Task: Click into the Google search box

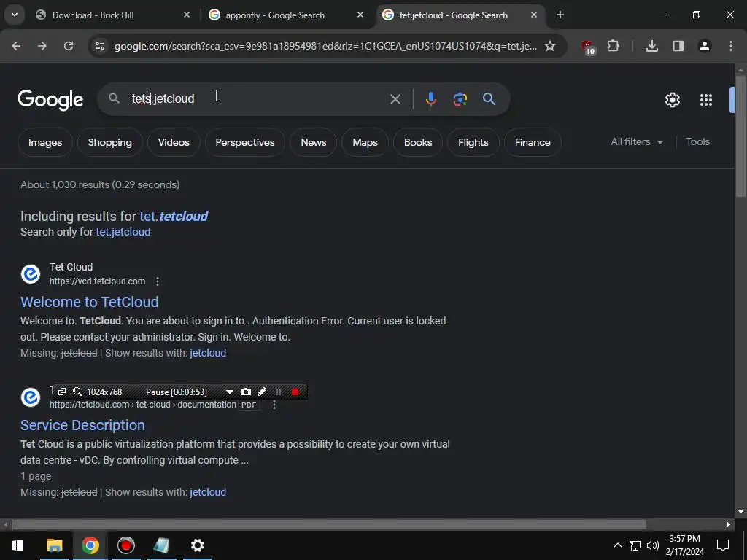Action: click(x=258, y=98)
